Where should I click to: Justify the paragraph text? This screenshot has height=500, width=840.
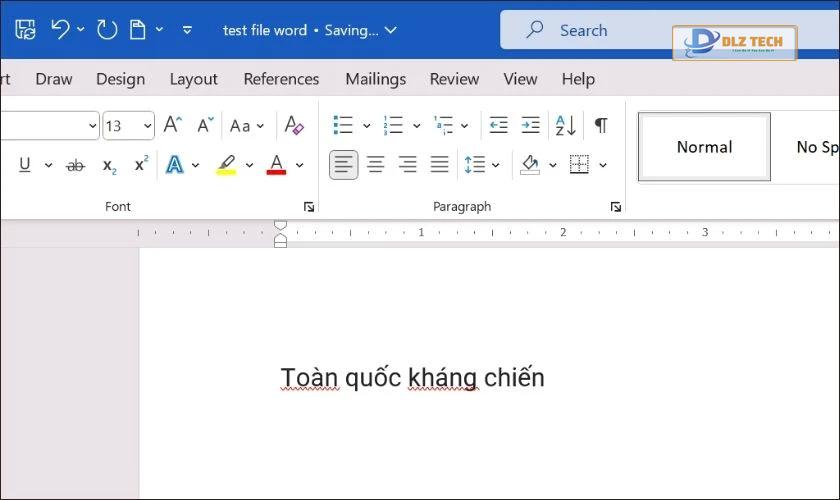pyautogui.click(x=439, y=165)
